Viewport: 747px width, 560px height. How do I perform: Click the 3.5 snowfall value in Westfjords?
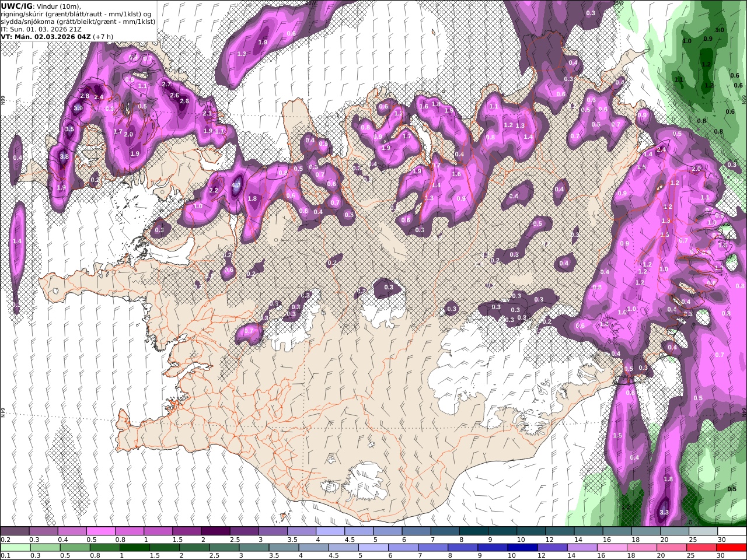click(x=69, y=129)
